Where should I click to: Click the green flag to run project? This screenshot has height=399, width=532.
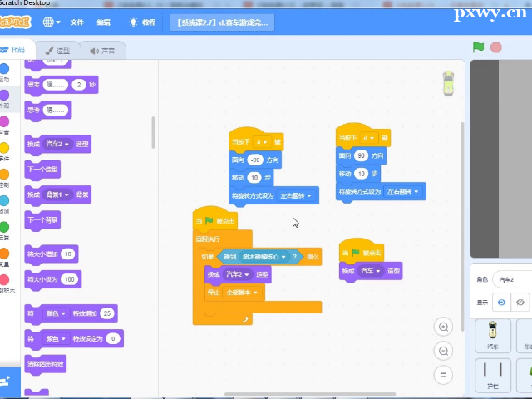point(478,47)
